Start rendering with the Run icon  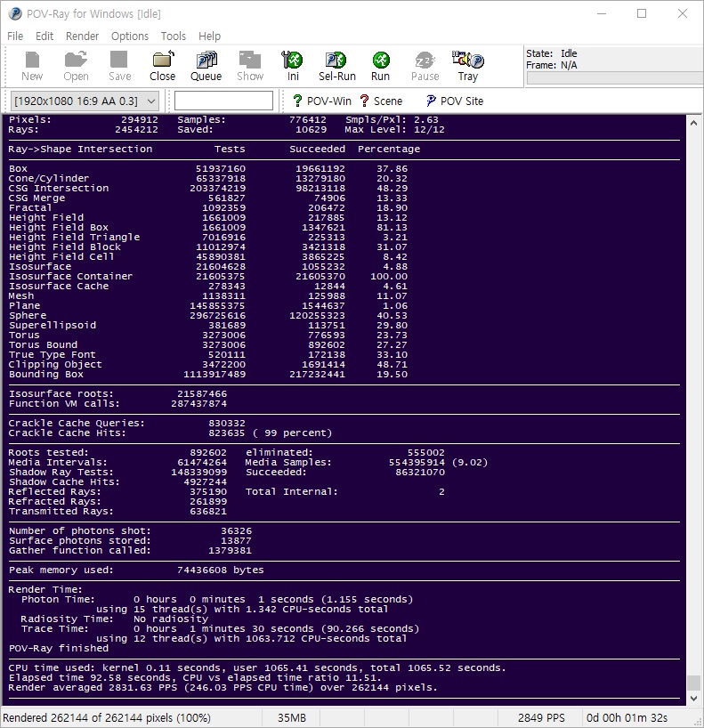click(380, 67)
